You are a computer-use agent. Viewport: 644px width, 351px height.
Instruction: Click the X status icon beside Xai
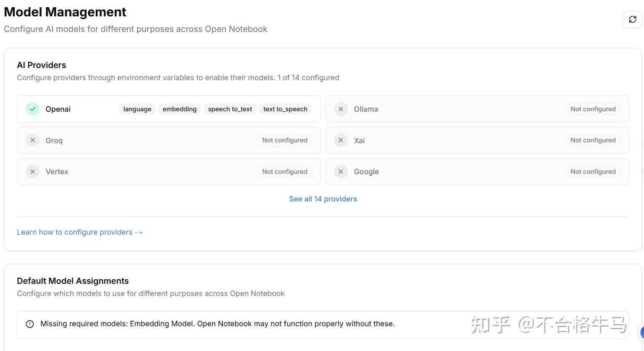(x=341, y=140)
